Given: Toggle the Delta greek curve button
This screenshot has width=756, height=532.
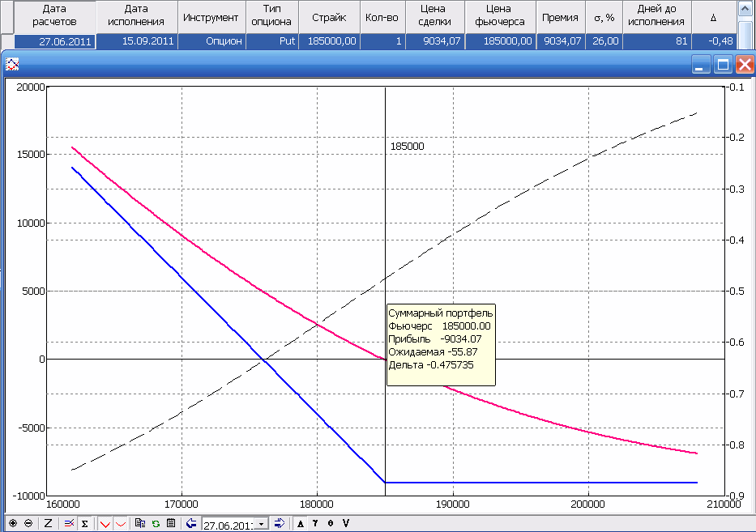Looking at the screenshot, I should [301, 524].
